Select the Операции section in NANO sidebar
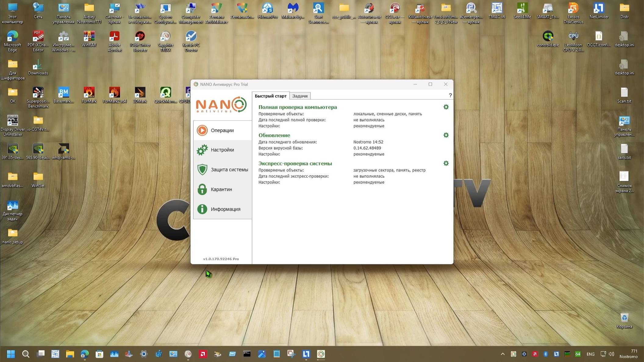 click(x=222, y=130)
